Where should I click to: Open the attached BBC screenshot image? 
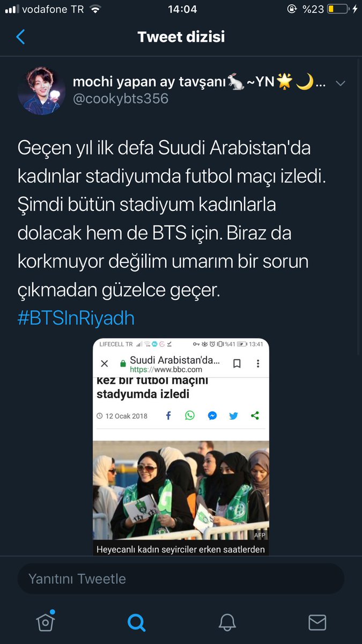[181, 447]
